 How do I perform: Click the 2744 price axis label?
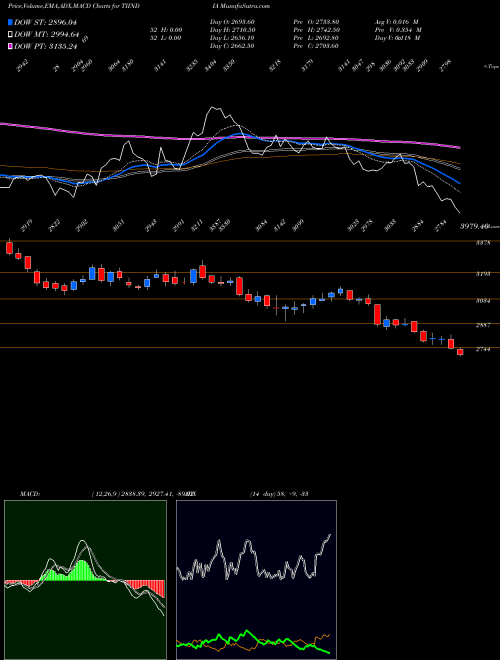[x=482, y=349]
